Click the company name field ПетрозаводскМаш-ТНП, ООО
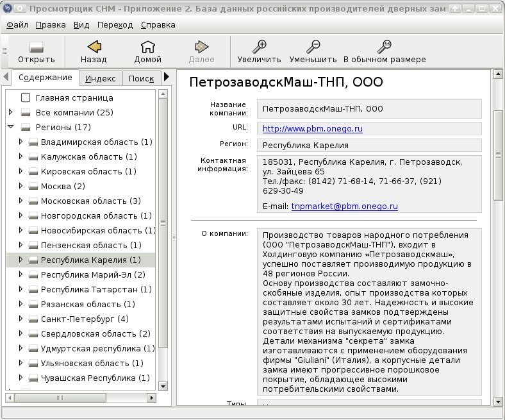Image resolution: width=505 pixels, height=420 pixels. pos(369,109)
